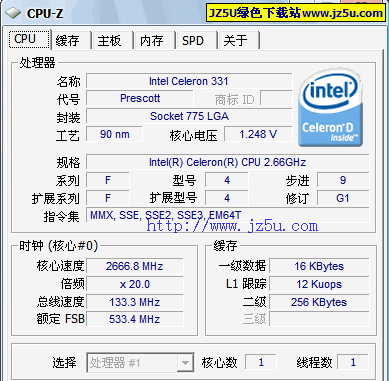Screen dimensions: 389x381
Task: Click the 步进 value 9
Action: point(343,180)
